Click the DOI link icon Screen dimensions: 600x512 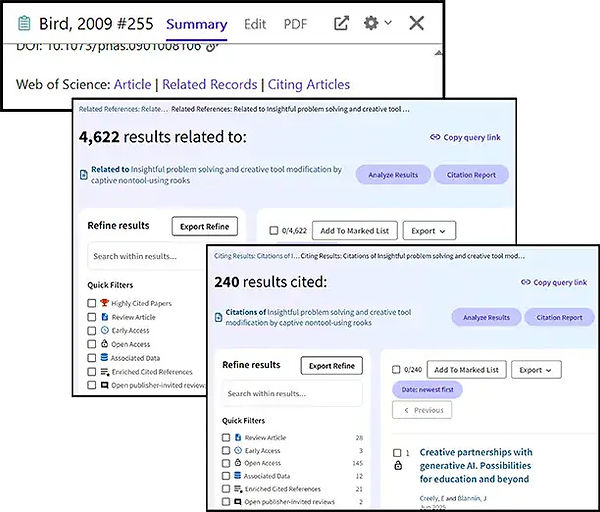212,47
